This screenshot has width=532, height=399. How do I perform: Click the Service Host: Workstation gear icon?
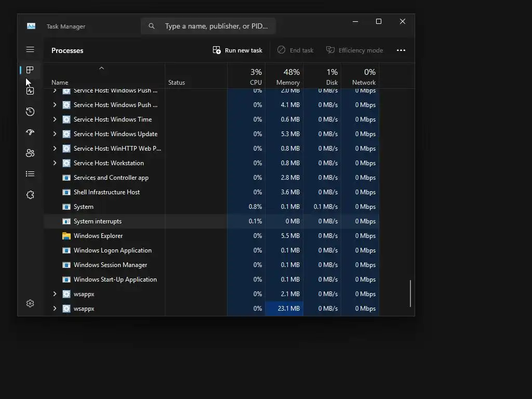66,163
